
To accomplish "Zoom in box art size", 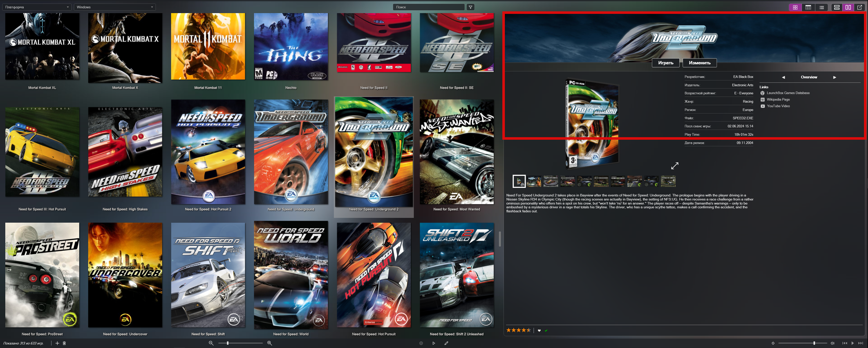I will point(270,343).
